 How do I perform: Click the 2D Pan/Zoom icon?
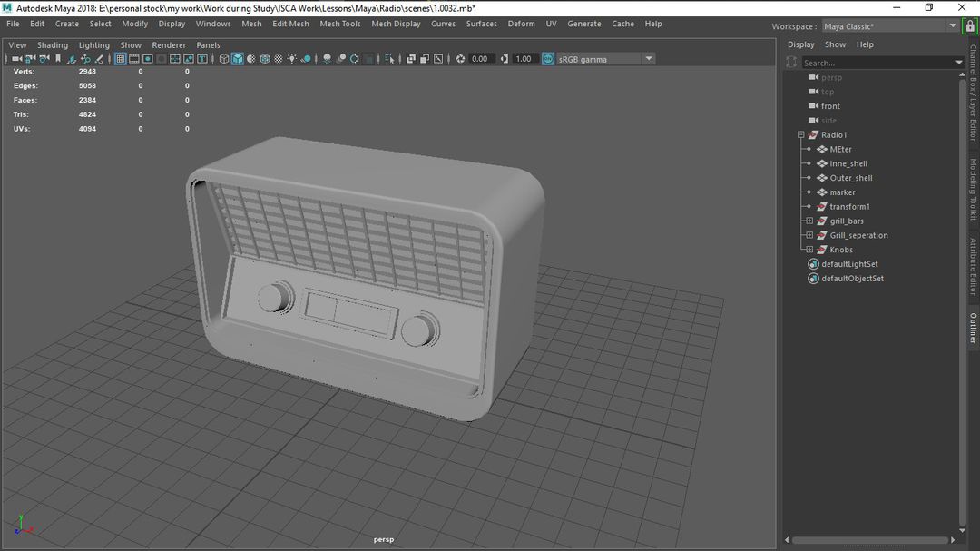[85, 59]
